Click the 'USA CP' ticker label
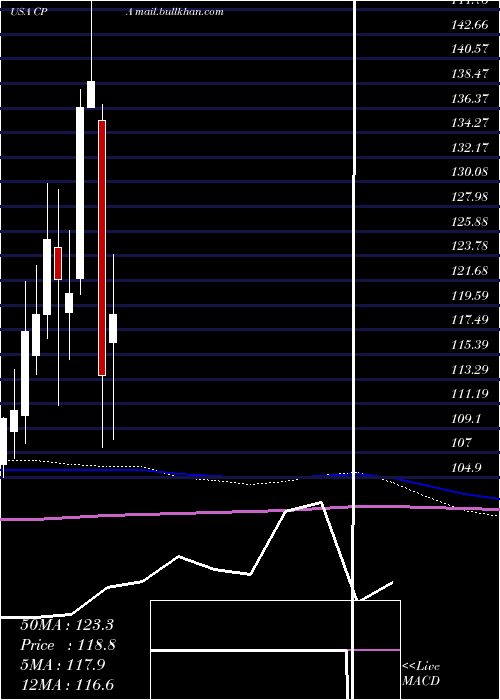500x700 pixels. (x=29, y=12)
